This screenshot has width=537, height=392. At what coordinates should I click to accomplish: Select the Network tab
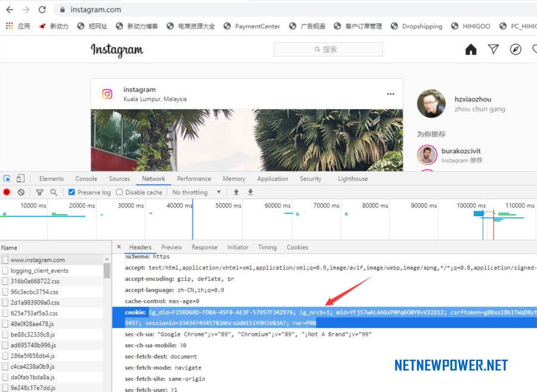coord(153,179)
